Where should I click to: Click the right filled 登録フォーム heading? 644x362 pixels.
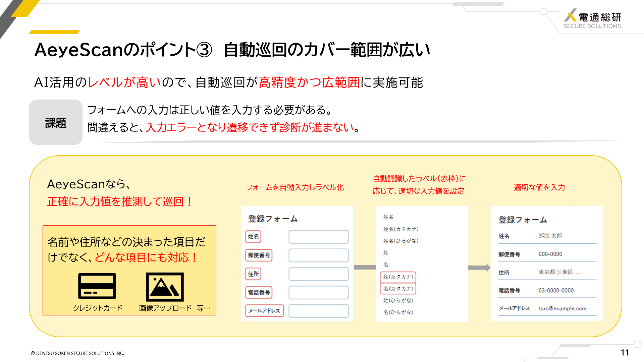coord(523,220)
